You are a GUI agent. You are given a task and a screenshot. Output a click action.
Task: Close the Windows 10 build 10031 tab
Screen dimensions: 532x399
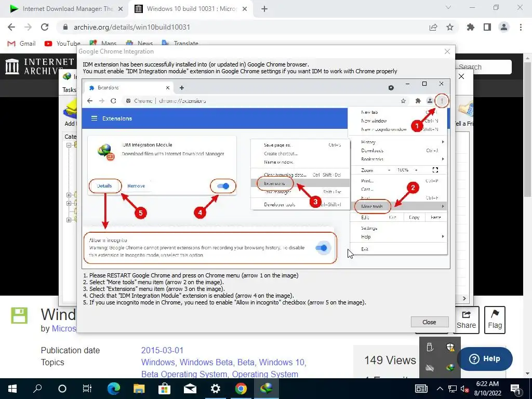(245, 9)
